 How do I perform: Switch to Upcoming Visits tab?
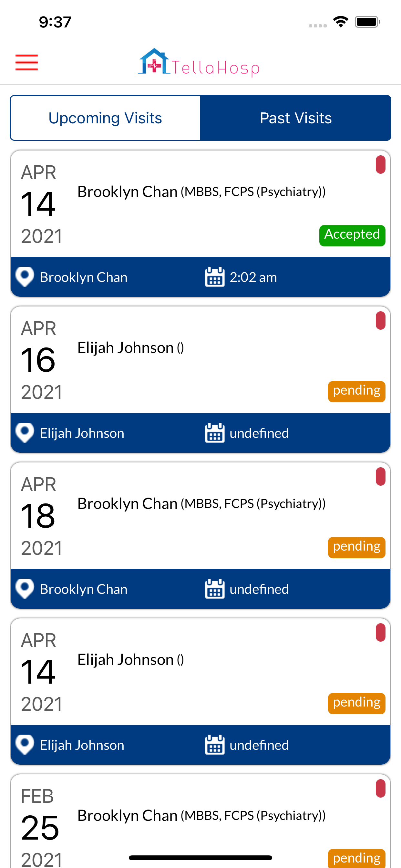point(106,118)
